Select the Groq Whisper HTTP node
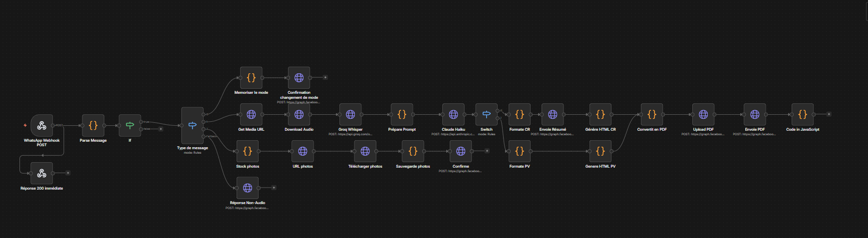This screenshot has height=238, width=868. coord(350,114)
